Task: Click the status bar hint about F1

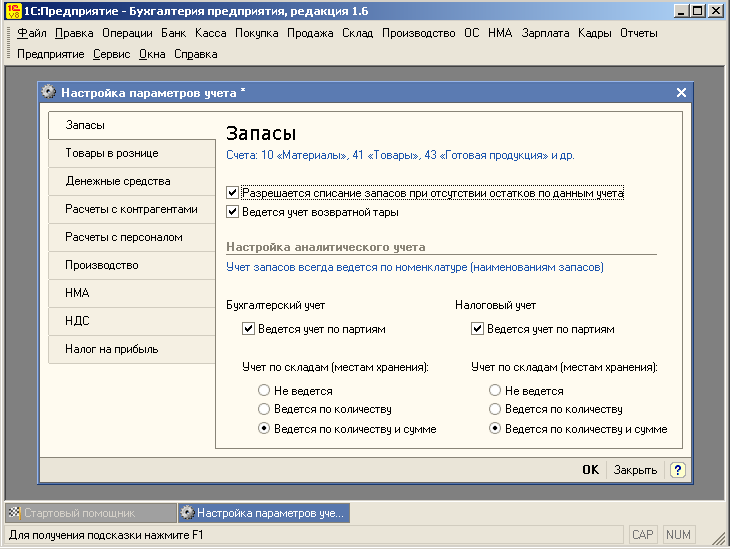Action: click(x=106, y=535)
